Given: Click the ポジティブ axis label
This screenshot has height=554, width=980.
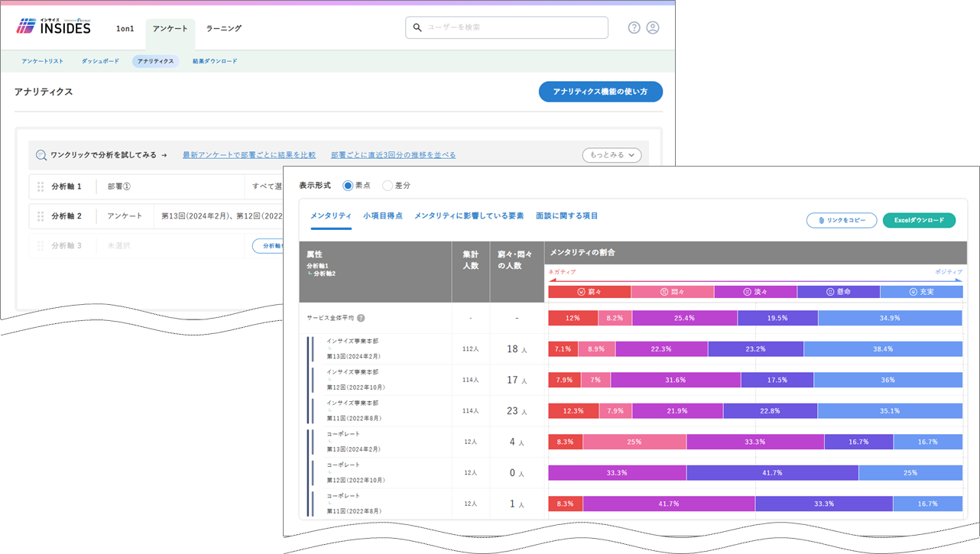Looking at the screenshot, I should pos(949,271).
